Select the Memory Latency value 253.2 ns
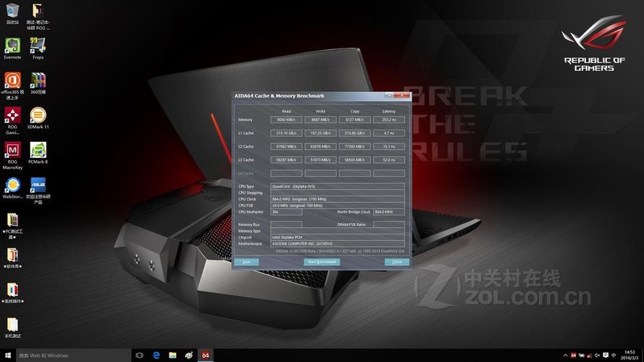Screen dimensions: 644x362 coord(389,120)
